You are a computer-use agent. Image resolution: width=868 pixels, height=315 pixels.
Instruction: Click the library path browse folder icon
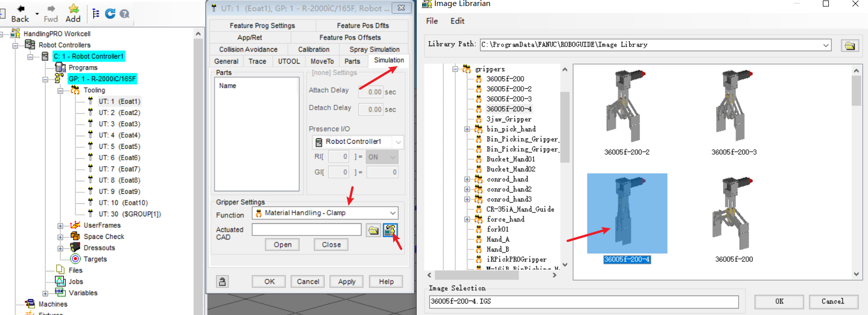click(850, 46)
